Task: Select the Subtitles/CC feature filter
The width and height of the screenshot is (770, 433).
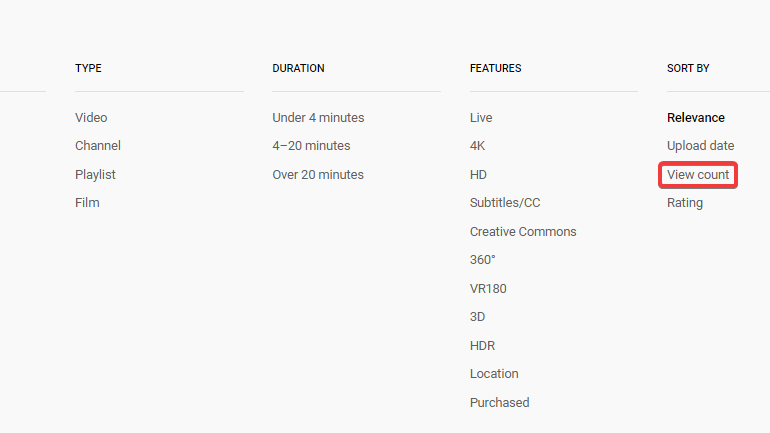Action: pyautogui.click(x=505, y=203)
